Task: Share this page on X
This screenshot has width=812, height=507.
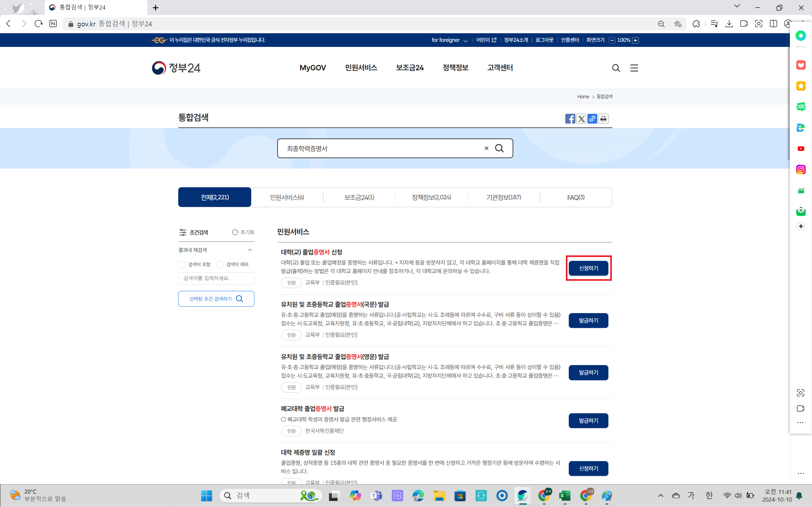Action: point(581,119)
